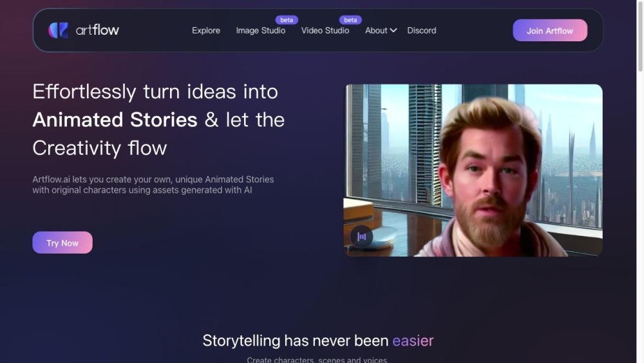Screen dimensions: 644x363
Task: Open the Explore page
Action: [206, 30]
